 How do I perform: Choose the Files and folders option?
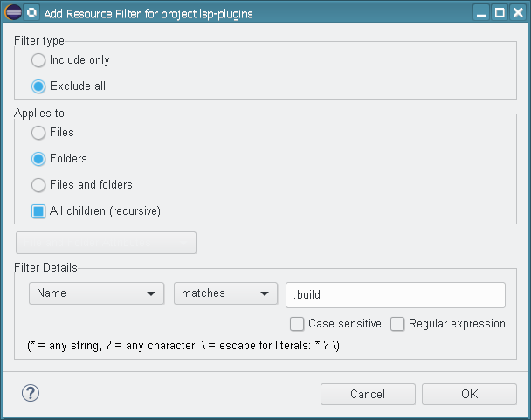[x=38, y=185]
